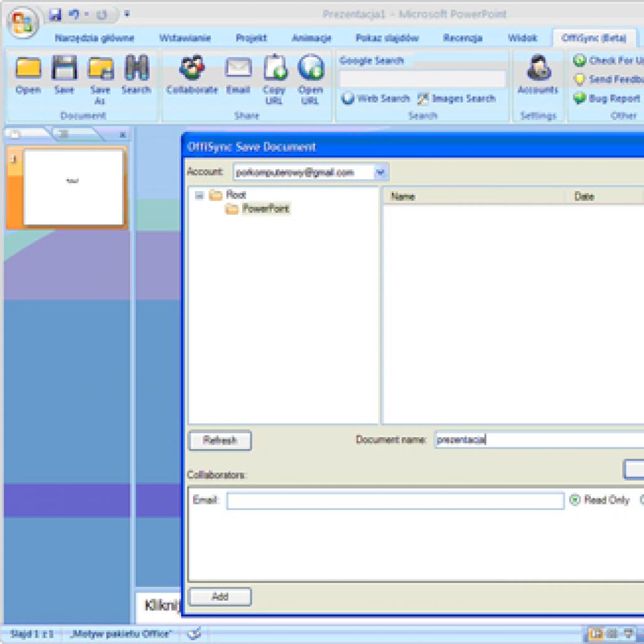Select the PowerPoint folder
The height and width of the screenshot is (644, 644).
(265, 209)
